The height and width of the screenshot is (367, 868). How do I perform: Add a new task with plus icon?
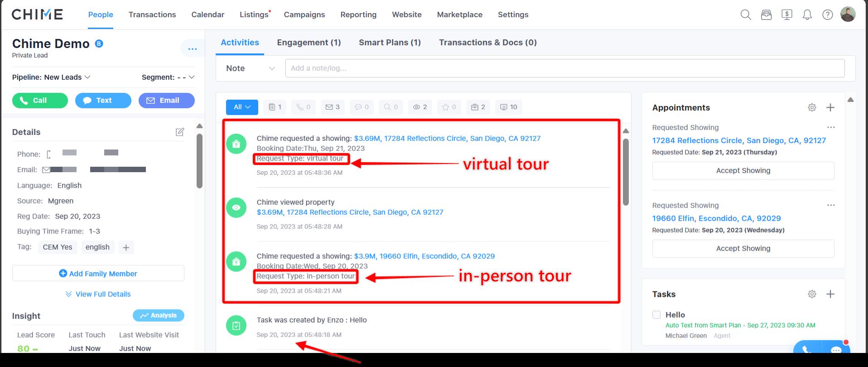(830, 294)
